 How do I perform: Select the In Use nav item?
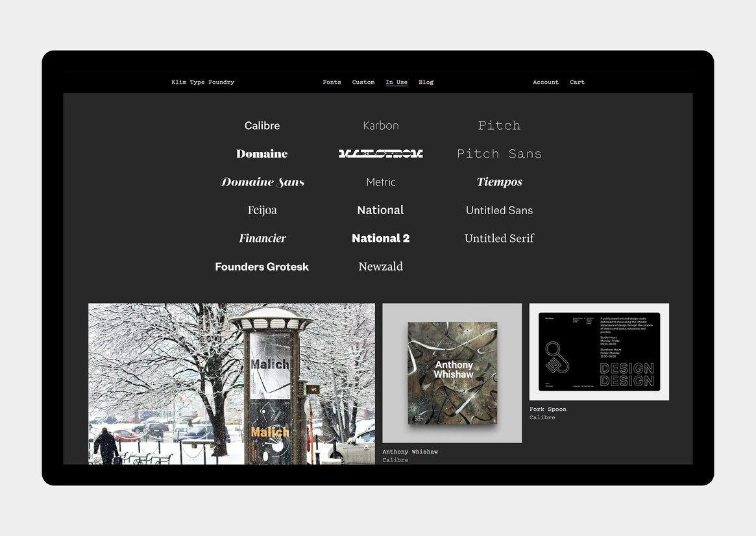click(x=396, y=82)
